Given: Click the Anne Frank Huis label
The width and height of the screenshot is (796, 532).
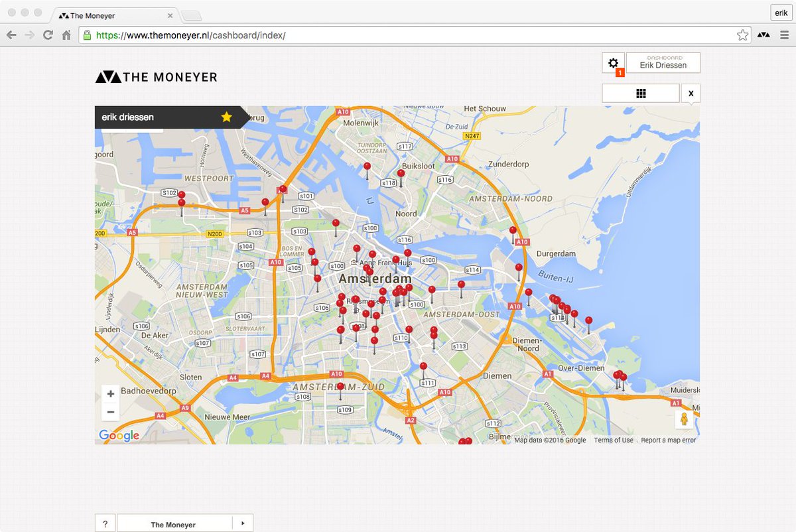Looking at the screenshot, I should pos(385,263).
